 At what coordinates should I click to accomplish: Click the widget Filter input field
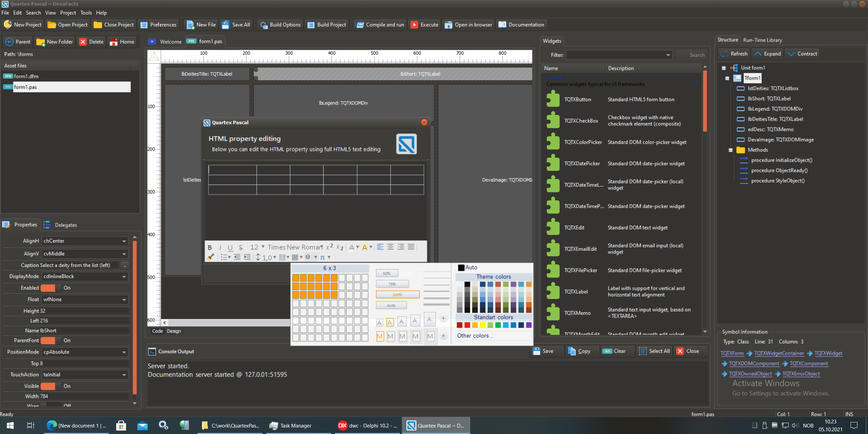click(615, 55)
